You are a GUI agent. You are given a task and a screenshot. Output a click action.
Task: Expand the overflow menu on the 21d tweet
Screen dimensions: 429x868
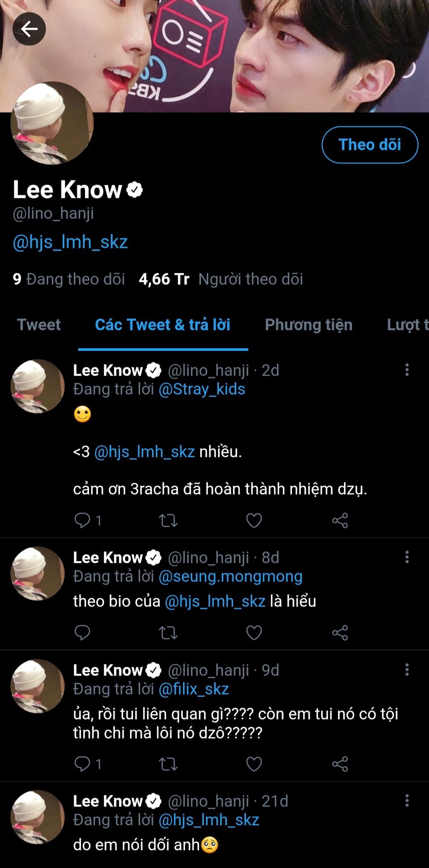pos(407,801)
